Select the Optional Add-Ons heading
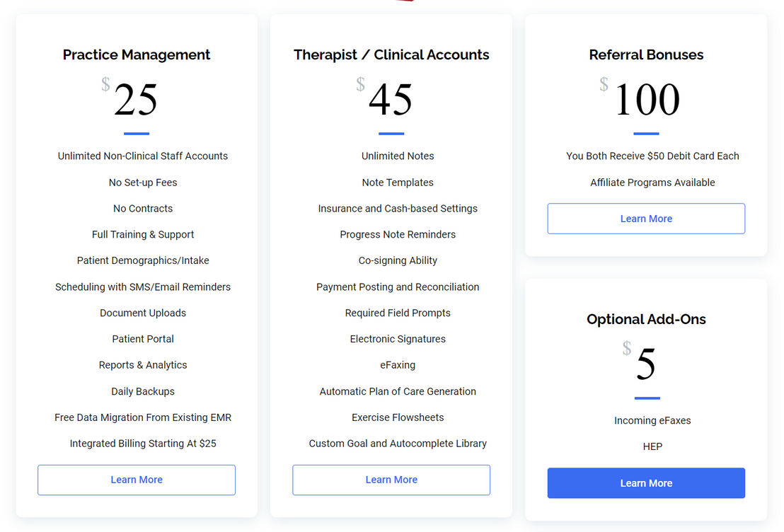Image resolution: width=784 pixels, height=532 pixels. 646,319
